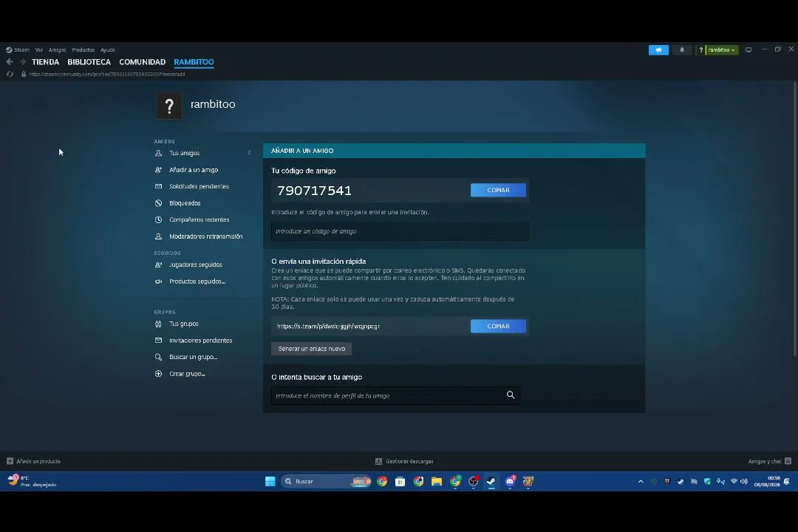The height and width of the screenshot is (532, 798).
Task: Open the taskbar weather widget
Action: coord(32,481)
